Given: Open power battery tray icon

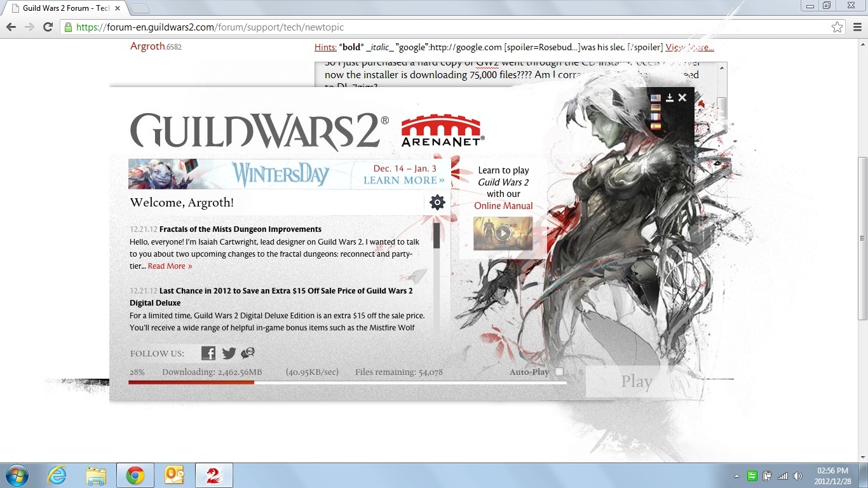Looking at the screenshot, I should (x=768, y=475).
